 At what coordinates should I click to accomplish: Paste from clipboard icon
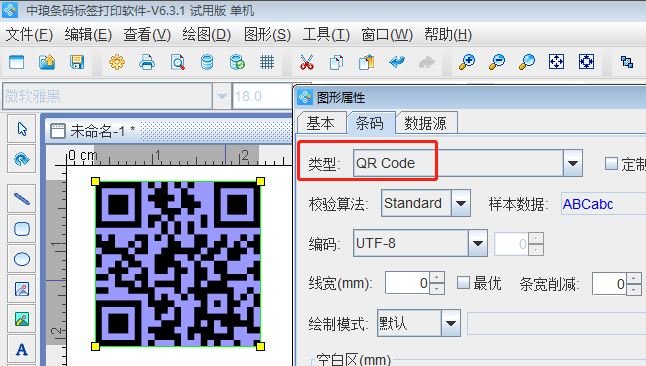pyautogui.click(x=366, y=62)
